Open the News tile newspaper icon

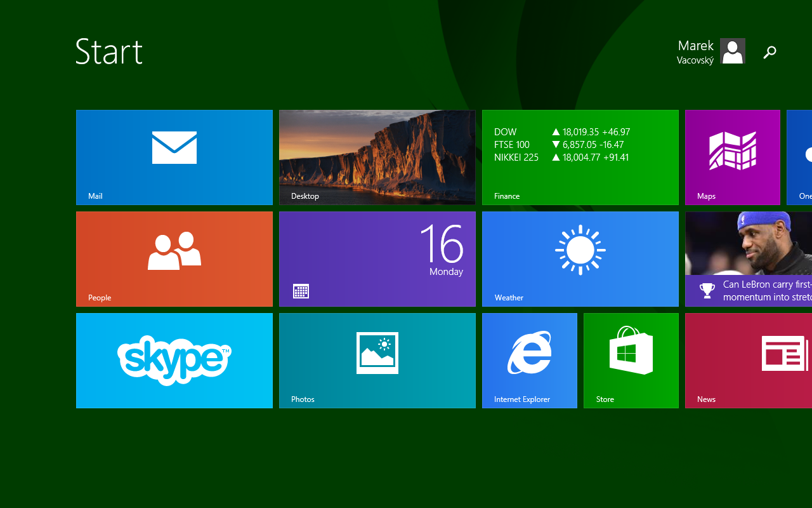785,353
